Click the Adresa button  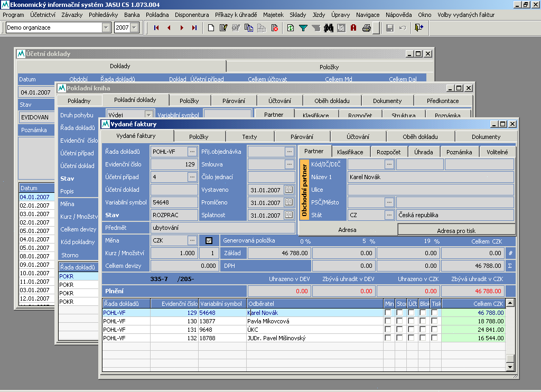click(347, 230)
